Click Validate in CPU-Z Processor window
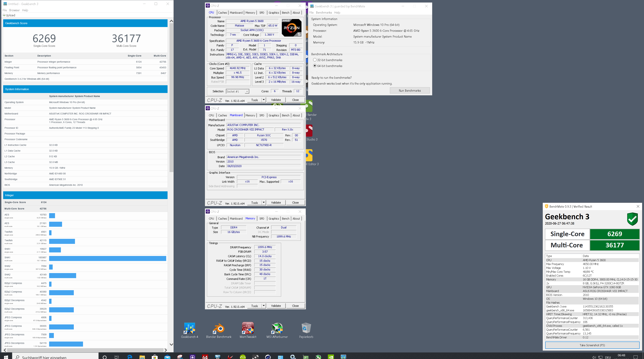 point(276,100)
